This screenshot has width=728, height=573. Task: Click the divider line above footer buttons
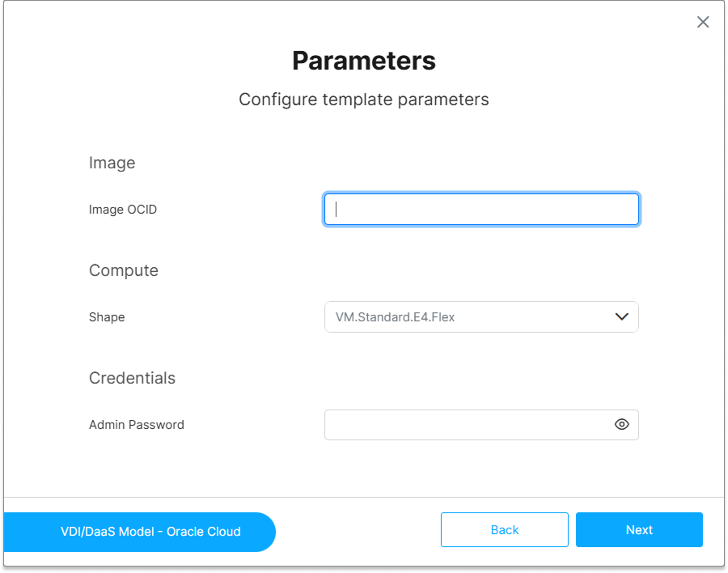(x=364, y=497)
